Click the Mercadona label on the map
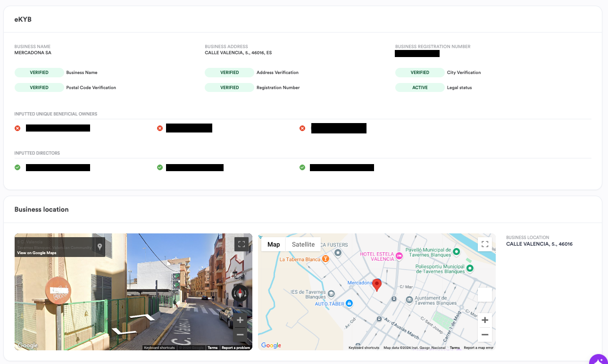The image size is (608, 364). 359,283
